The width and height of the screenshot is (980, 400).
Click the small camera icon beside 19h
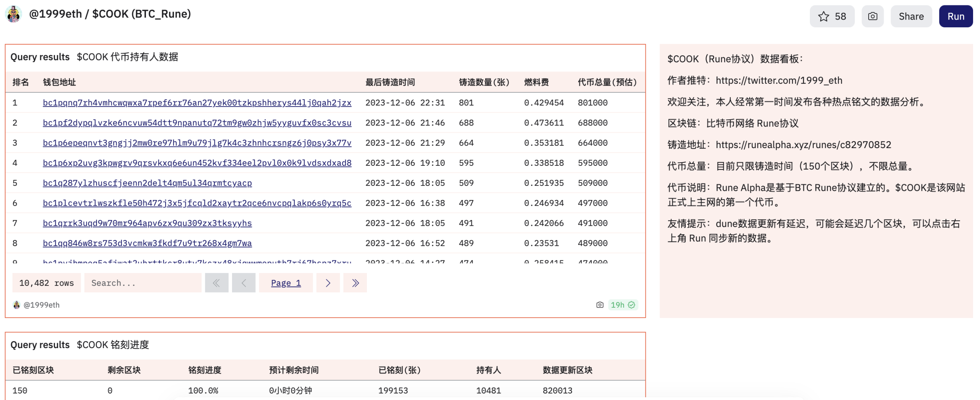tap(599, 305)
